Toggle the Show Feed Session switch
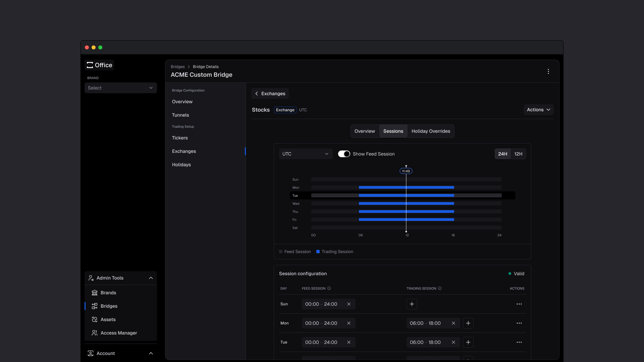 pos(344,154)
